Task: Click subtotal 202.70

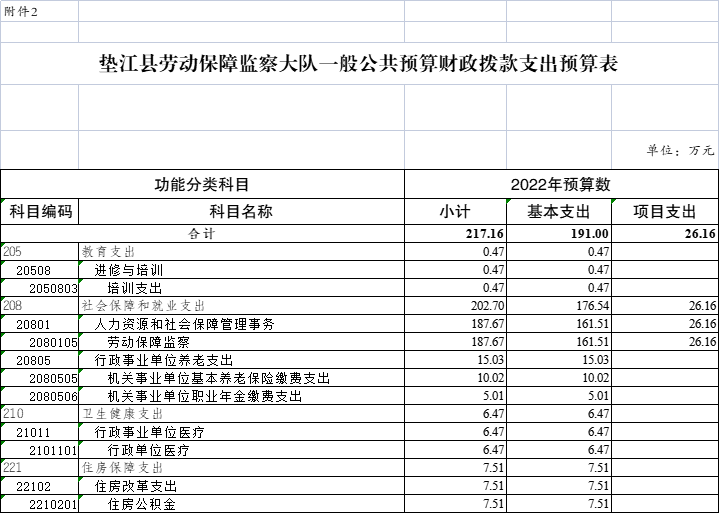Action: tap(455, 305)
